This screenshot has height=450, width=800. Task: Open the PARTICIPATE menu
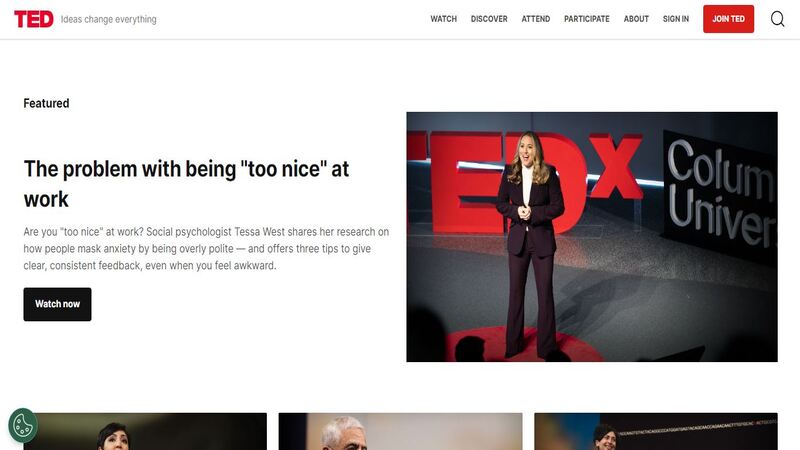click(587, 19)
